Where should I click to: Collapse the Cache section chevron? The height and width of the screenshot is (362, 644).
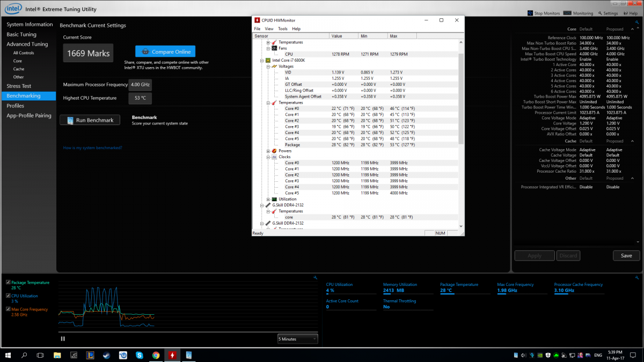[632, 141]
